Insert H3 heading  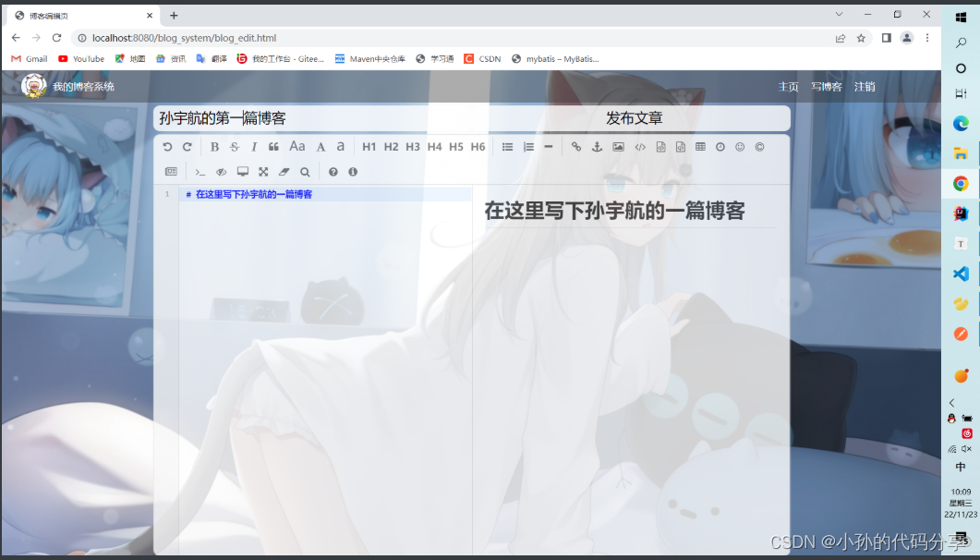(x=413, y=147)
